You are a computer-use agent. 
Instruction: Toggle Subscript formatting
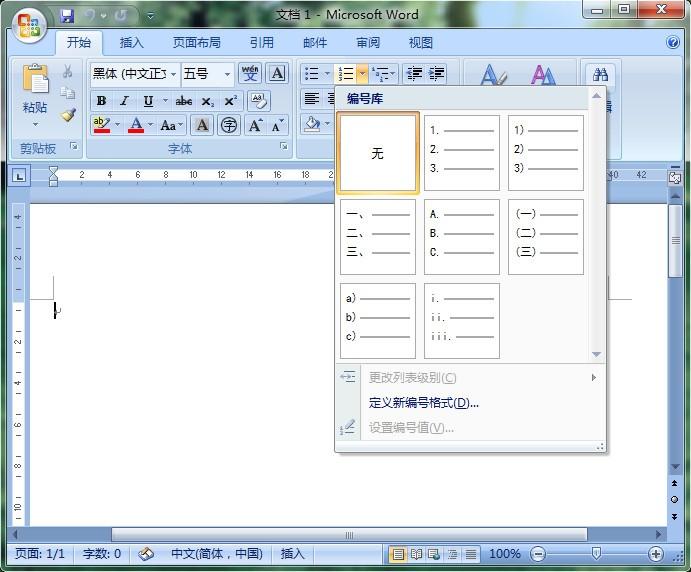coord(207,101)
